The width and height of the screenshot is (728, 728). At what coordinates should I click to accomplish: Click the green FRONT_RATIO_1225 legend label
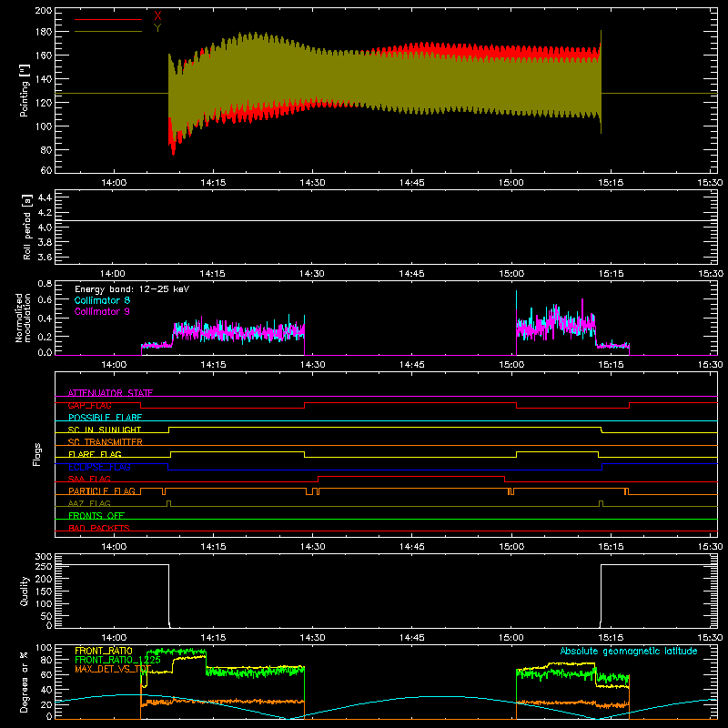tap(117, 660)
